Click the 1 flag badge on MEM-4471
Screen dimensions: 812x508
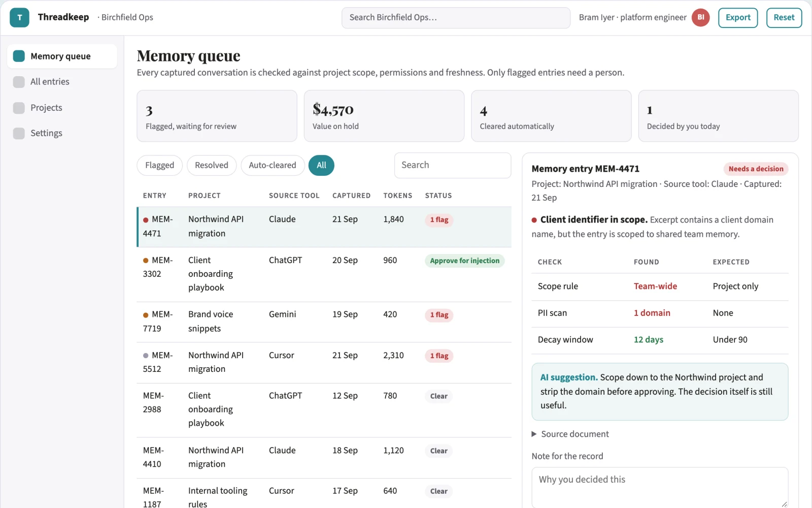(x=439, y=219)
